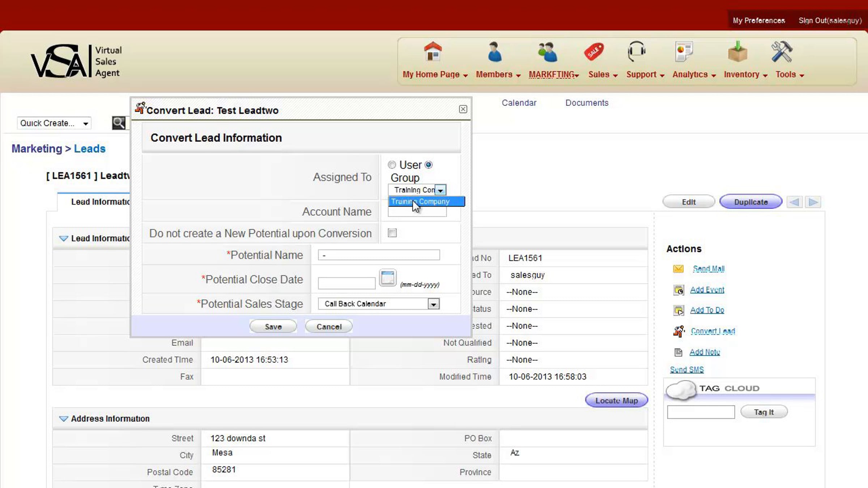
Task: Open the calendar picker for Potential Close Date
Action: [387, 278]
